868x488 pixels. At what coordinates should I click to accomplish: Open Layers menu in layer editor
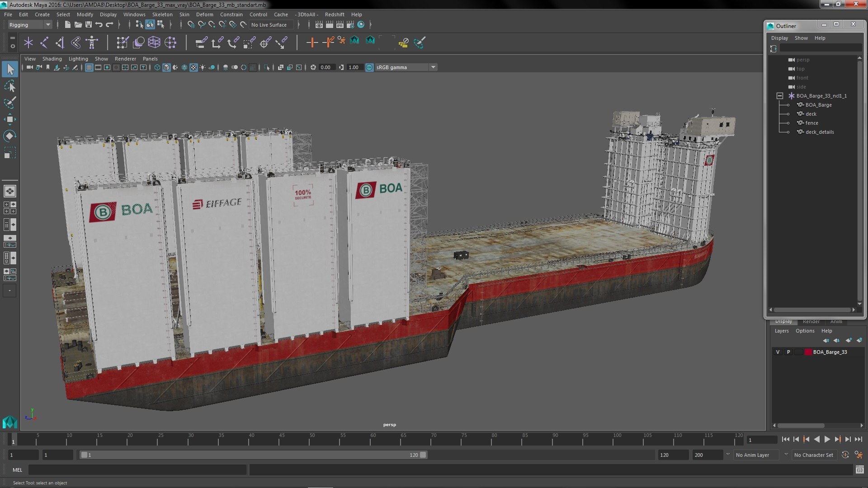pos(782,331)
